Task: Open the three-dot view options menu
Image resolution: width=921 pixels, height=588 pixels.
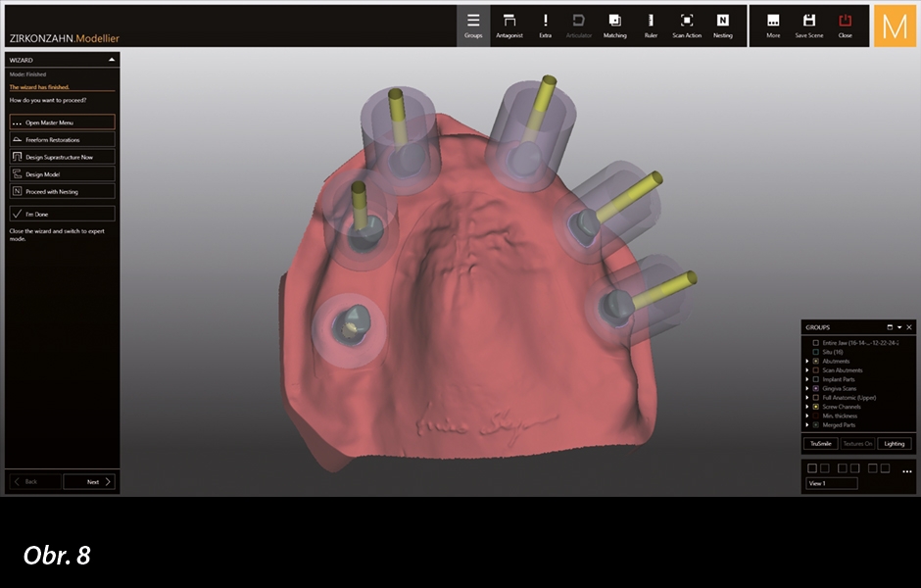Action: (907, 471)
